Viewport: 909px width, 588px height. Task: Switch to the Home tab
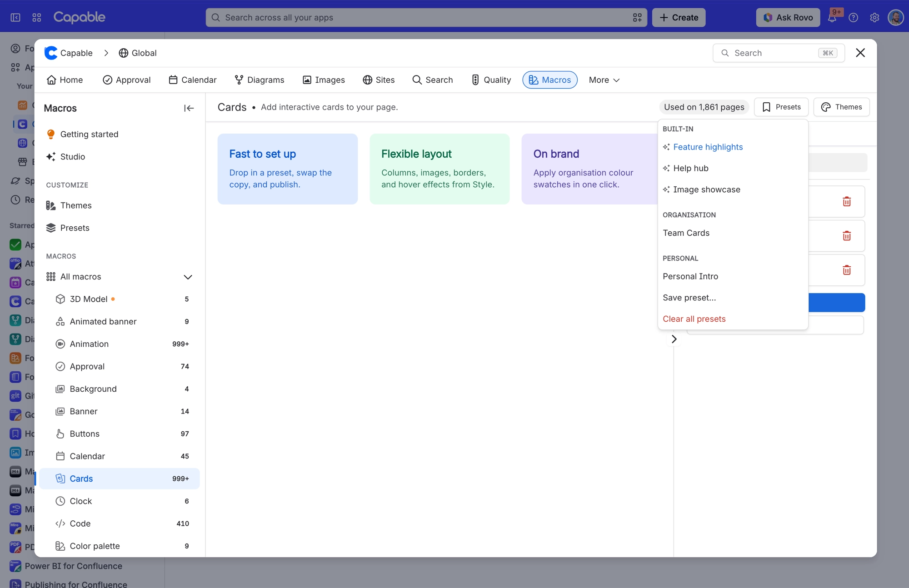coord(65,80)
